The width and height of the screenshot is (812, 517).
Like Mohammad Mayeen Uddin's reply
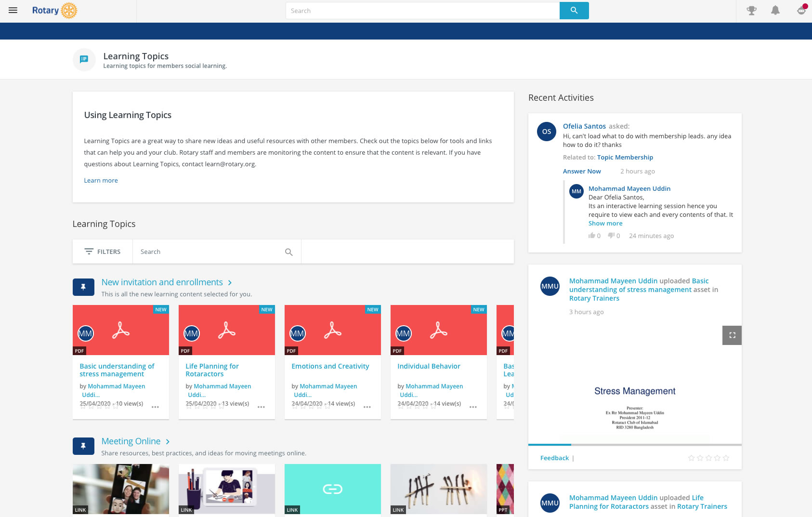click(x=591, y=236)
